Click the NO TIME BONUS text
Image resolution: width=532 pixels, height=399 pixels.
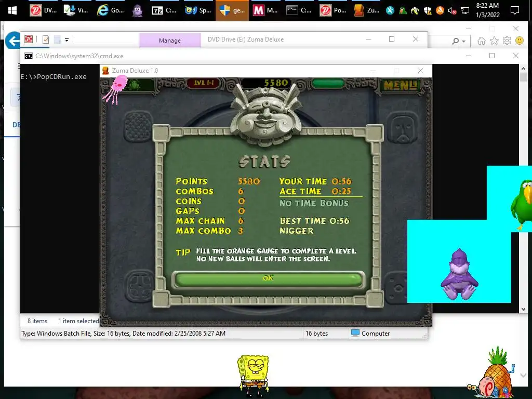314,203
